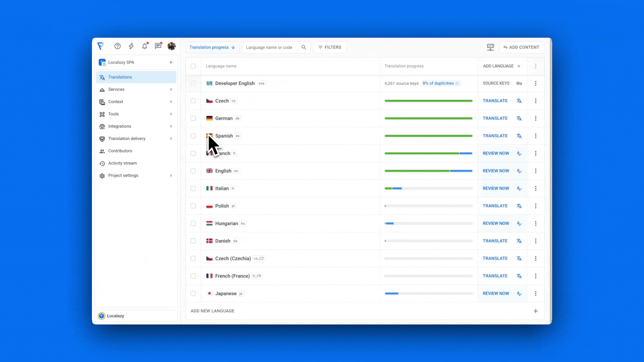
Task: Click the Spanish translation progress bar
Action: click(x=428, y=136)
